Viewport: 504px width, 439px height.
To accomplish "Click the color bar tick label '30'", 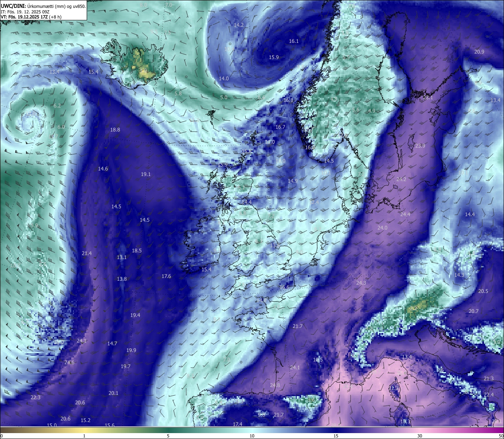I will (x=420, y=436).
